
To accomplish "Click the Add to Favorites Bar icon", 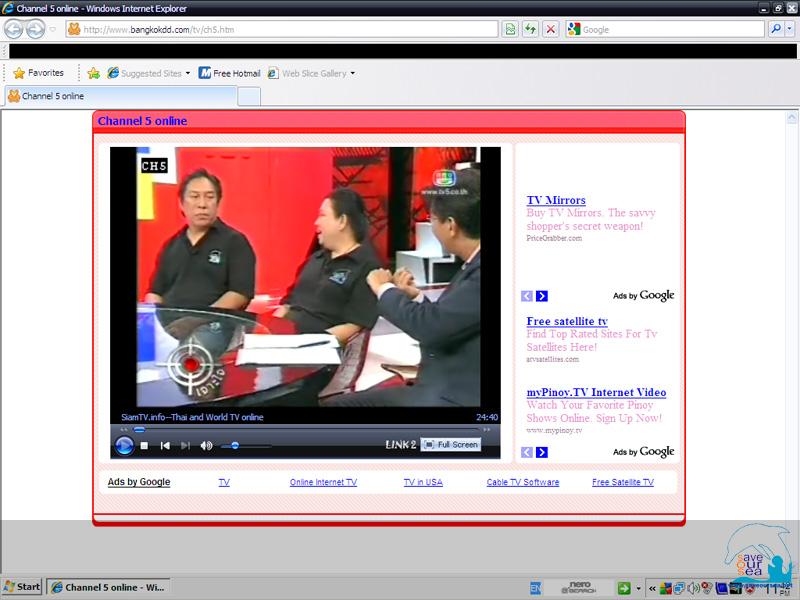I will [93, 73].
